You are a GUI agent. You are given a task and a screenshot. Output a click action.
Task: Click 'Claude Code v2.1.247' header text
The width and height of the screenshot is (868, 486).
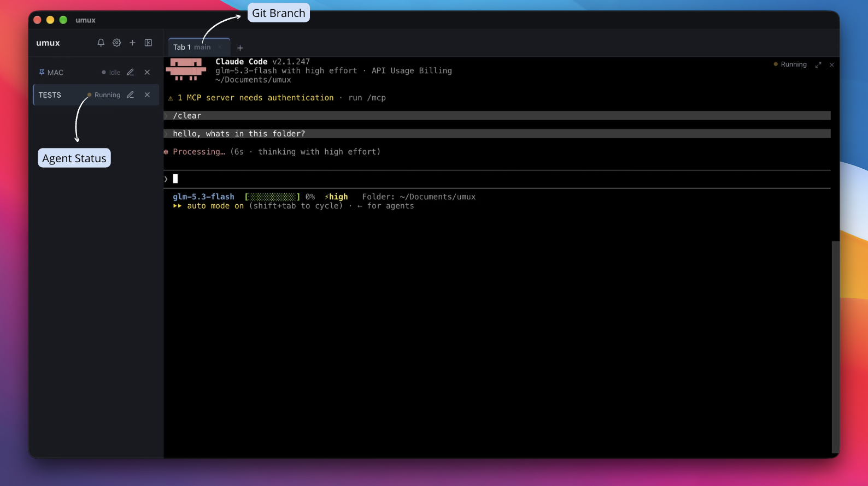click(262, 62)
